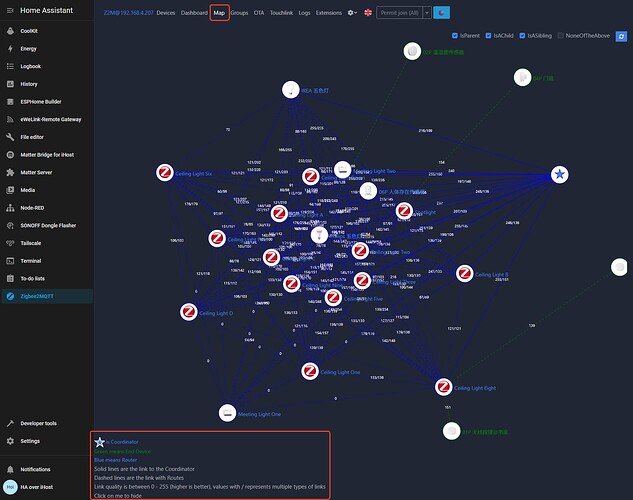
Task: Select end device node at right edge
Action: (619, 267)
